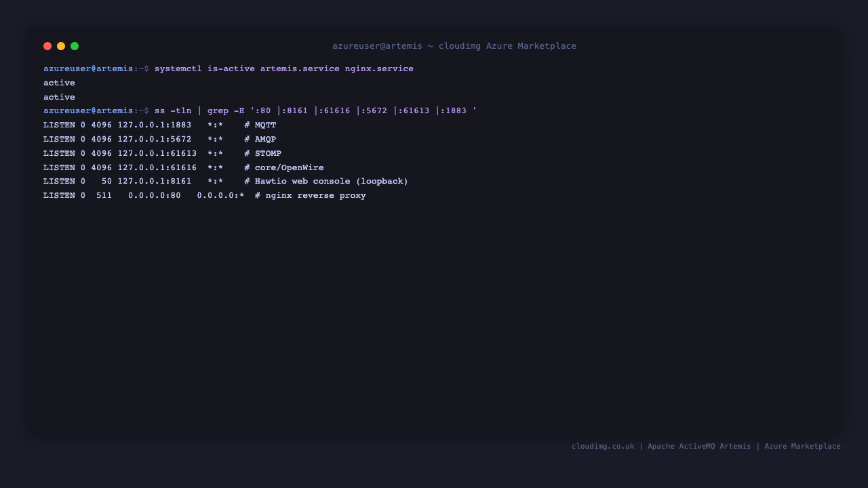This screenshot has width=868, height=488.
Task: Click the first 'azureuser@artemis' prompt
Action: pos(88,69)
